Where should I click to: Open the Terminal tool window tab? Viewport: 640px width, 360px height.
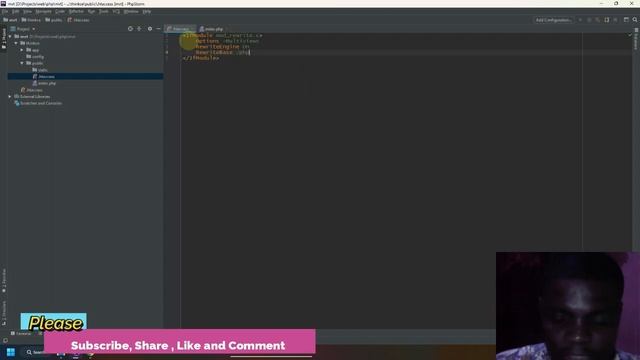[x=21, y=333]
